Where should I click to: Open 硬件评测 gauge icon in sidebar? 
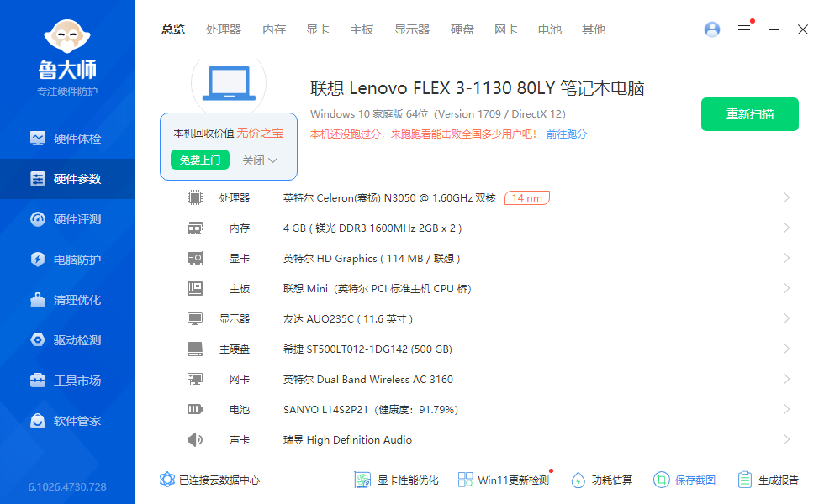pos(37,219)
